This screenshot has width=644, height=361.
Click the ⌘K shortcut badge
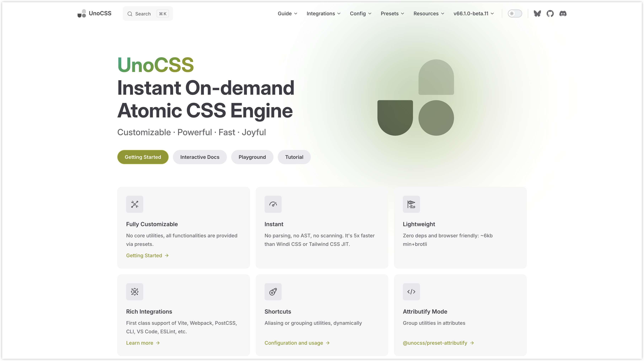(x=162, y=14)
